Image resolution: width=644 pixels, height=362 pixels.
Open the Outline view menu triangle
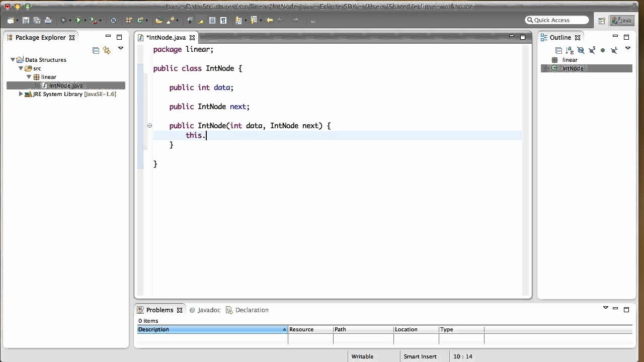point(627,48)
